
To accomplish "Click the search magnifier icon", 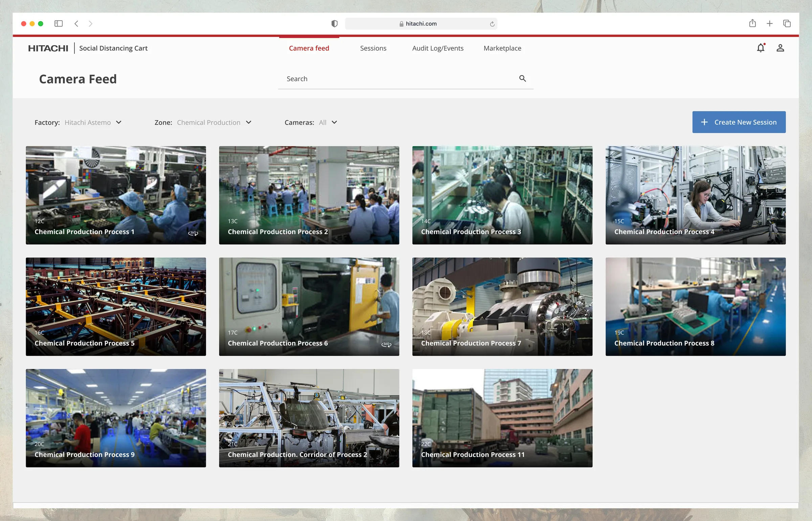I will pos(522,78).
